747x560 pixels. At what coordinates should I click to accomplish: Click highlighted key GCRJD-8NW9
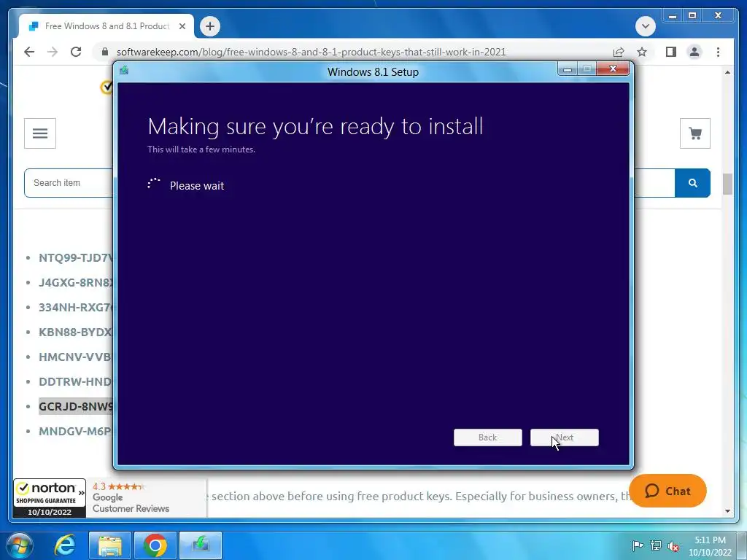[x=76, y=406]
